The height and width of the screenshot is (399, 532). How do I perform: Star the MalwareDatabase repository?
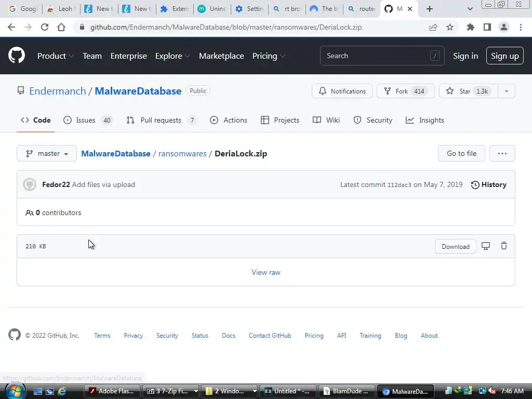(x=469, y=91)
